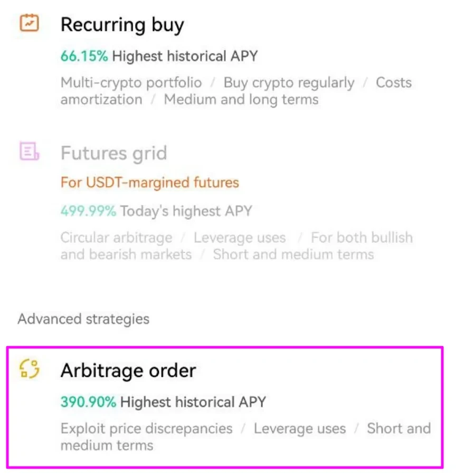Tap the Futures grid 'Leverage uses' tag

tap(240, 237)
